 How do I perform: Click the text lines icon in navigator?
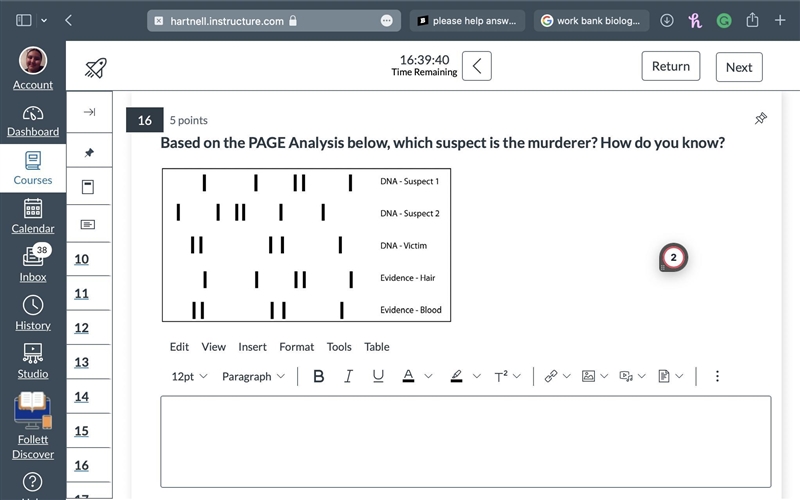(x=88, y=224)
